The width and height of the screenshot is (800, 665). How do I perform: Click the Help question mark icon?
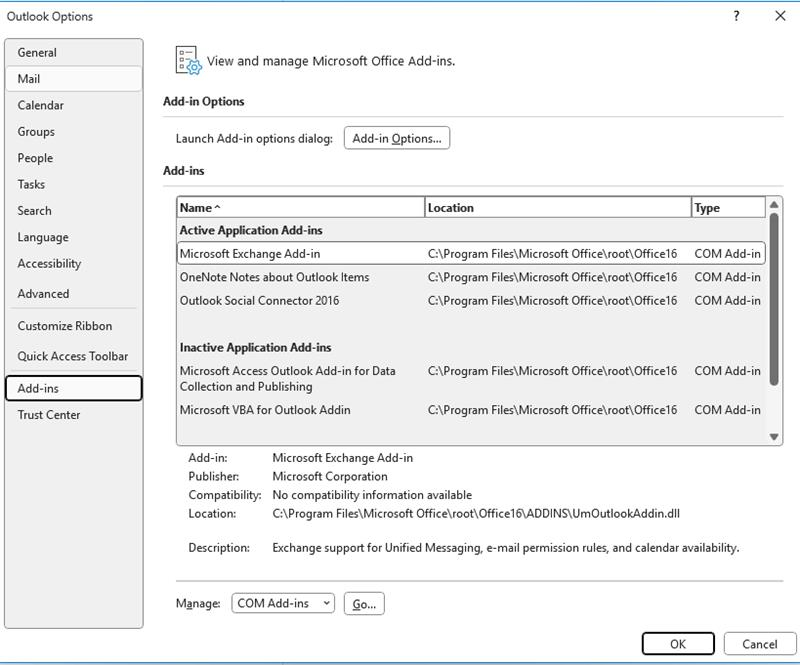pyautogui.click(x=736, y=16)
